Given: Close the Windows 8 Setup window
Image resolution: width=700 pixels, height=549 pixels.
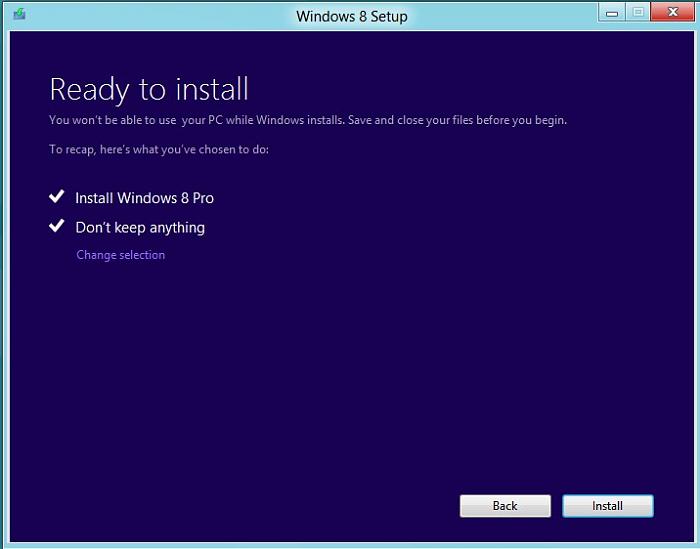Looking at the screenshot, I should coord(673,12).
